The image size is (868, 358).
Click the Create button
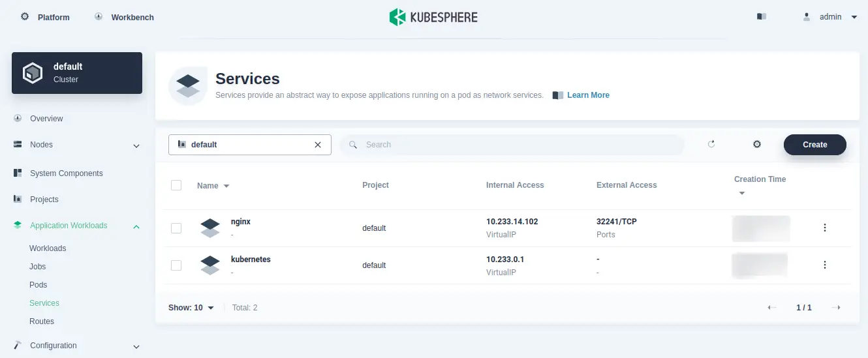click(x=815, y=145)
